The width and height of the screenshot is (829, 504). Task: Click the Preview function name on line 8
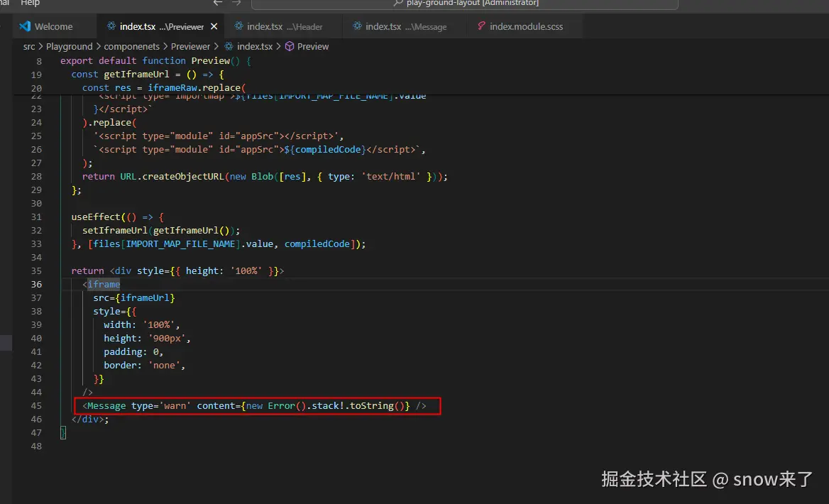[x=210, y=61]
